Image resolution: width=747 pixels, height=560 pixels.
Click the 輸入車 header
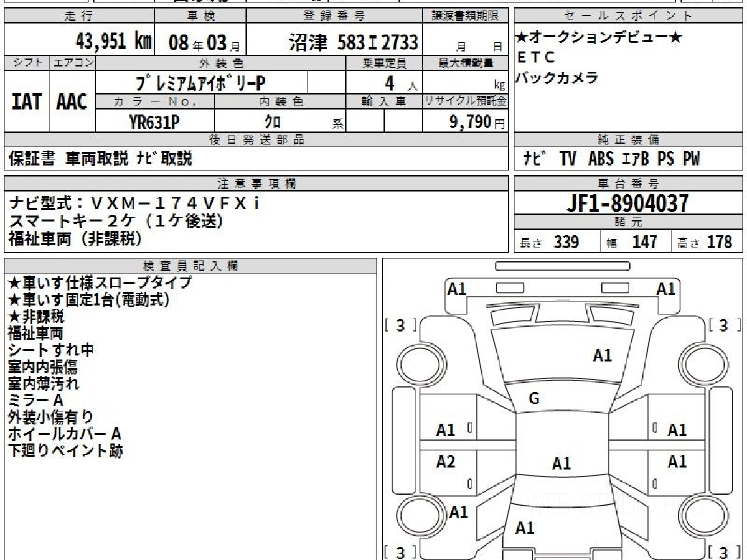(384, 101)
